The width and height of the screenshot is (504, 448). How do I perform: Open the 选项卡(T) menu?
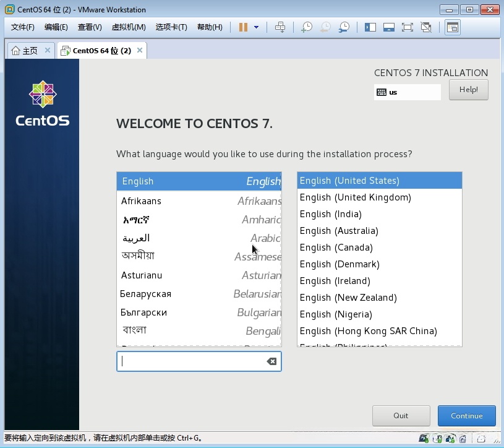[171, 27]
